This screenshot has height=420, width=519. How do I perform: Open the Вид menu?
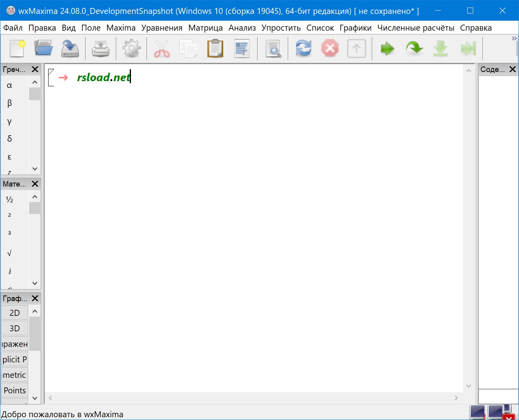[68, 28]
